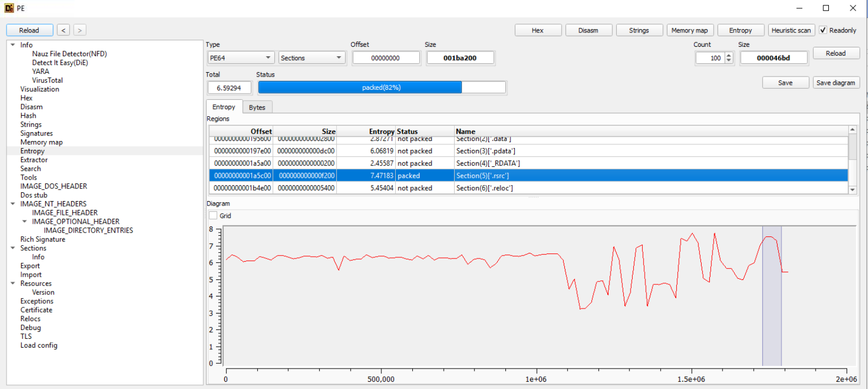Select the Entropy tab
This screenshot has width=868, height=389.
click(224, 107)
